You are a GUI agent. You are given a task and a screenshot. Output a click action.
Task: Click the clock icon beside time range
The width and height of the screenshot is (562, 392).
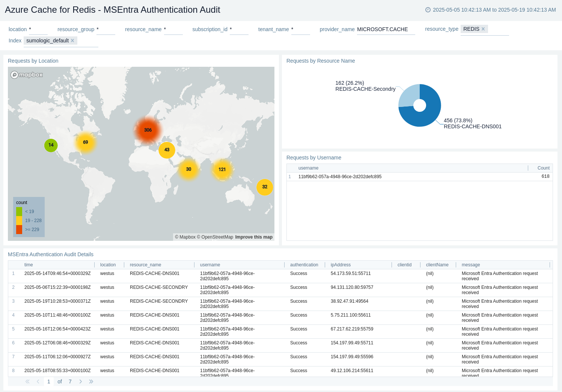(x=428, y=10)
